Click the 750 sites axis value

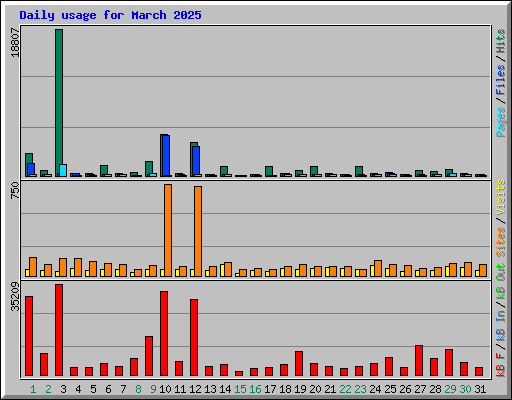coord(15,190)
